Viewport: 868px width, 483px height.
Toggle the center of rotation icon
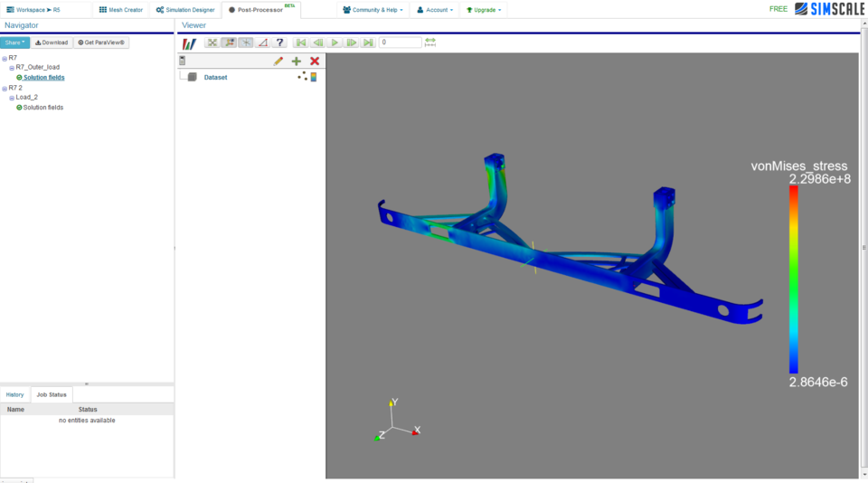tap(246, 43)
